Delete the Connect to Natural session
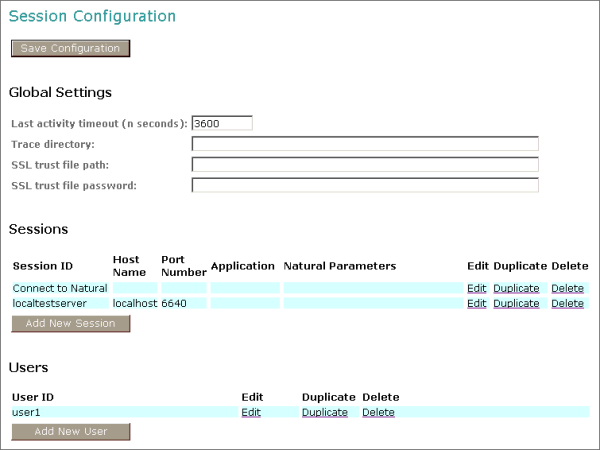This screenshot has height=450, width=600. pos(567,288)
